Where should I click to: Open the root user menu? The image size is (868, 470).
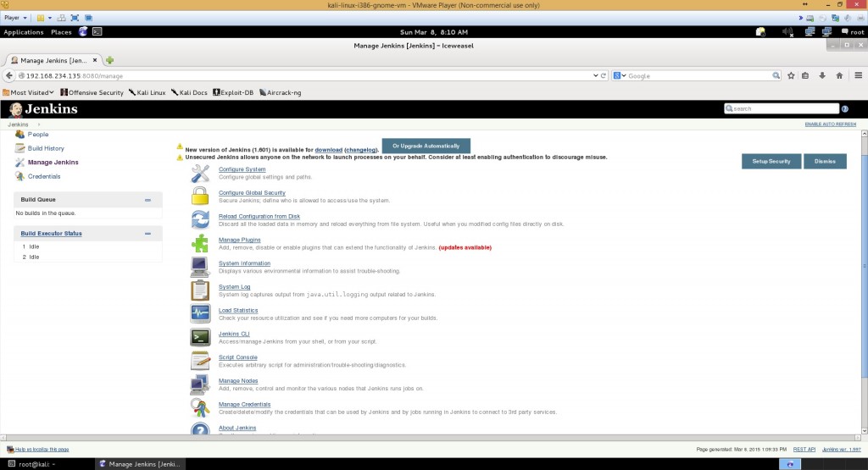853,32
